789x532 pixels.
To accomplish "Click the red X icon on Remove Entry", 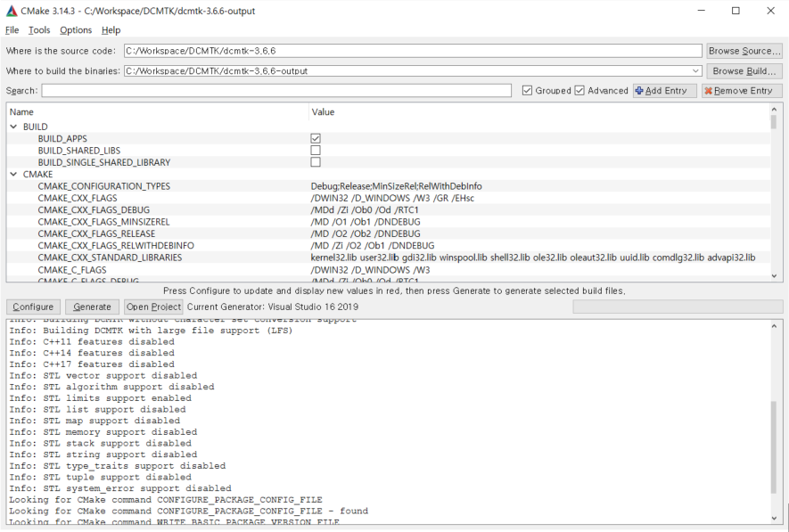I will 708,91.
